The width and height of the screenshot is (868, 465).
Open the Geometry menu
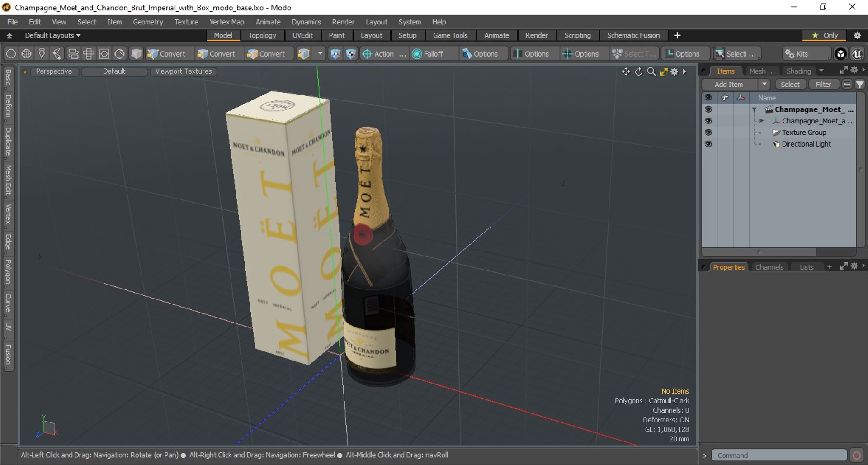point(148,22)
